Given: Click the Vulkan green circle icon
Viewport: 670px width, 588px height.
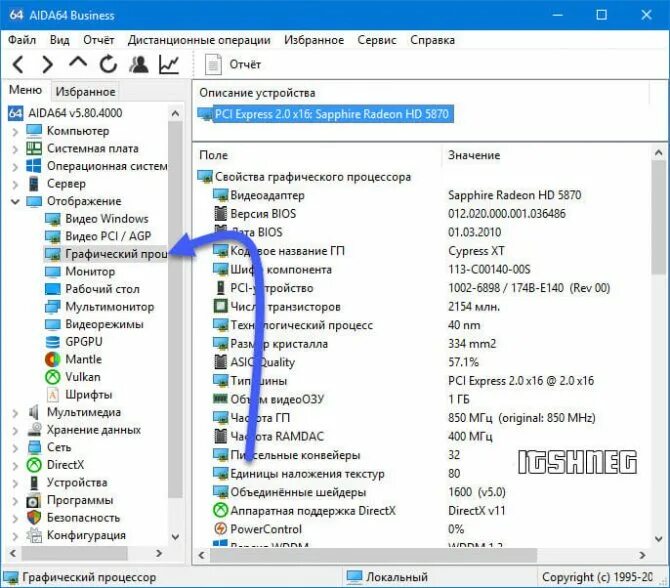Looking at the screenshot, I should pyautogui.click(x=53, y=376).
